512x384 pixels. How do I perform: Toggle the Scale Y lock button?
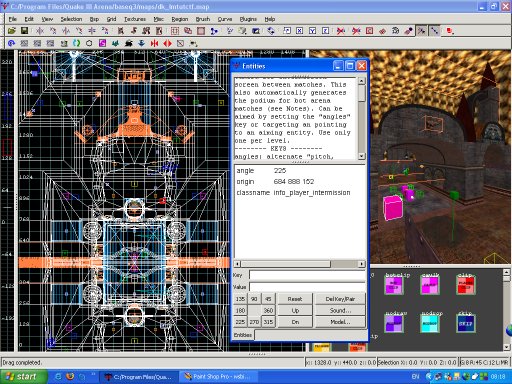[312, 31]
